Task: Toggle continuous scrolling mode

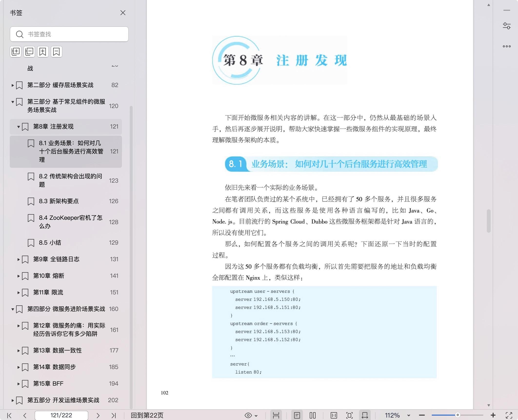Action: click(x=276, y=415)
